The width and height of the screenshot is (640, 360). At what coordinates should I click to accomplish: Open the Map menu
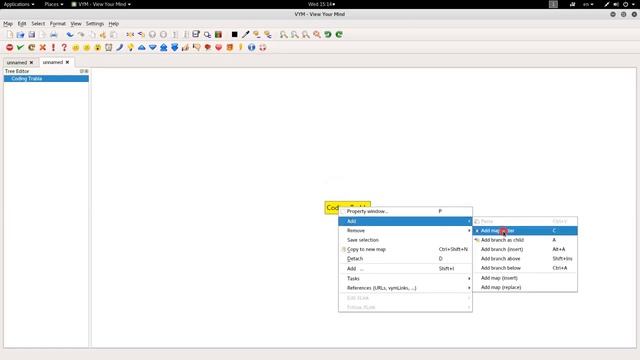coord(8,24)
